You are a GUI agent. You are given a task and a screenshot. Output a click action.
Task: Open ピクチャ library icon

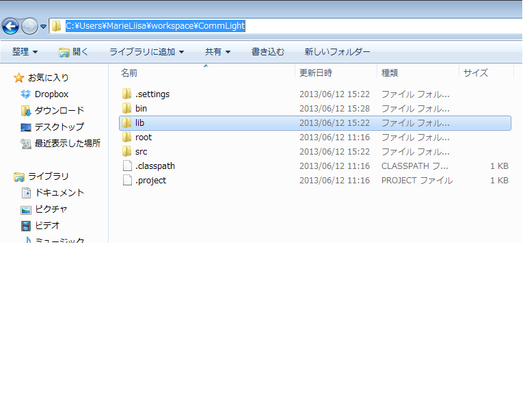pyautogui.click(x=26, y=209)
